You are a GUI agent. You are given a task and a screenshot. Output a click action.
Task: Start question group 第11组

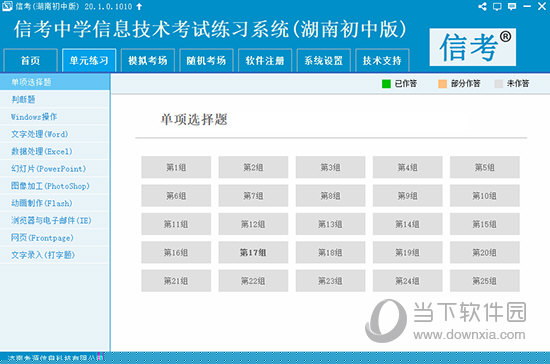[x=176, y=224]
